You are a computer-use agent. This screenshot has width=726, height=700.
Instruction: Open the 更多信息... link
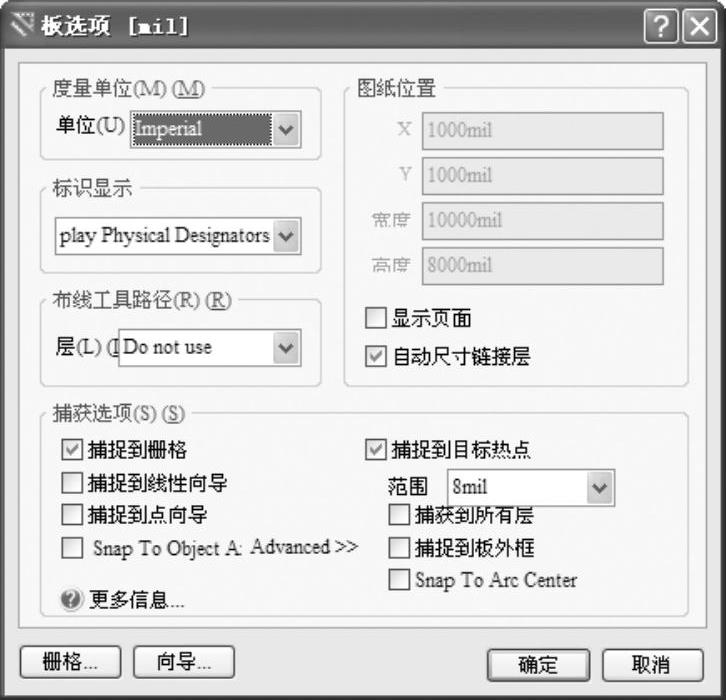(137, 600)
